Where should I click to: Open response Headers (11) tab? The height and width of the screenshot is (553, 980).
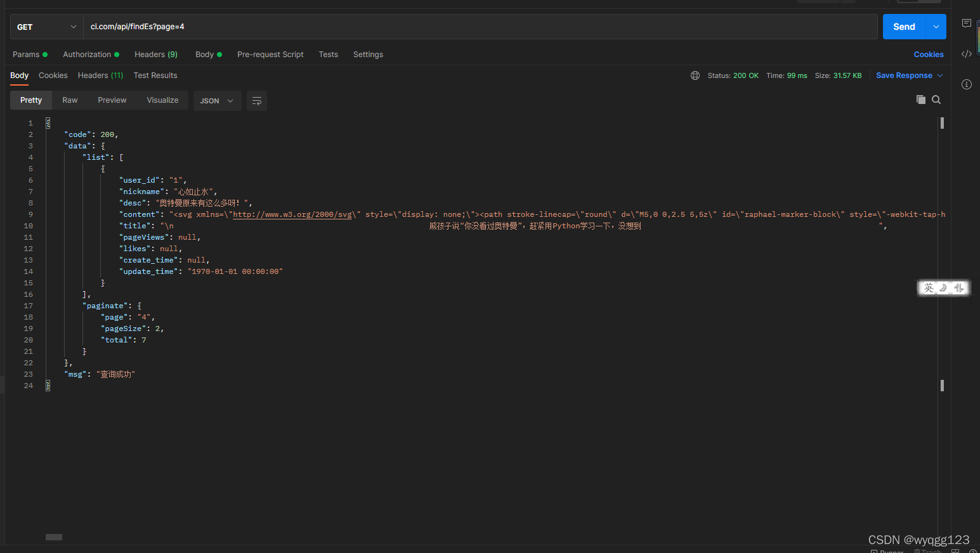100,75
